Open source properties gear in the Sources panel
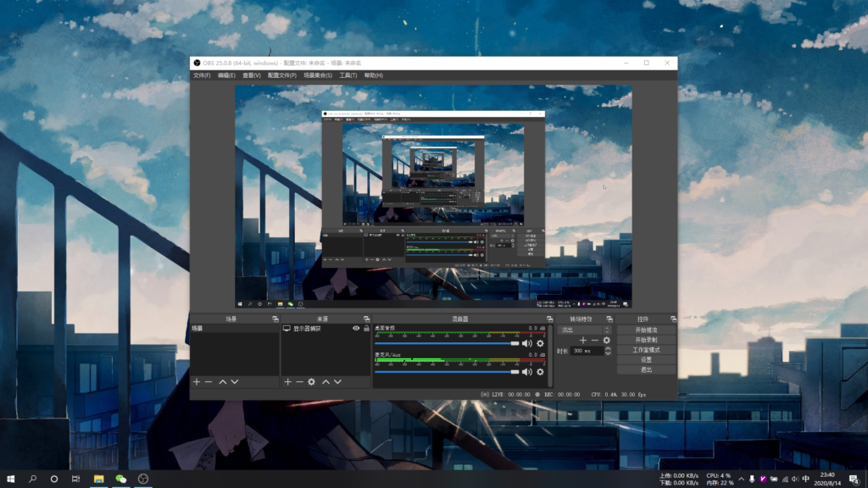Screen dimensions: 868x488 (x=312, y=382)
